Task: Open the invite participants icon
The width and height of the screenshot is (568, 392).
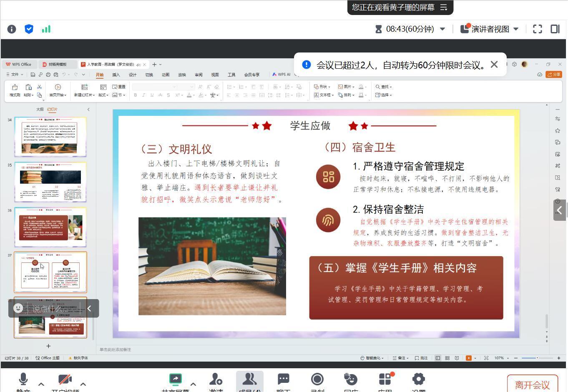Action: click(x=216, y=380)
